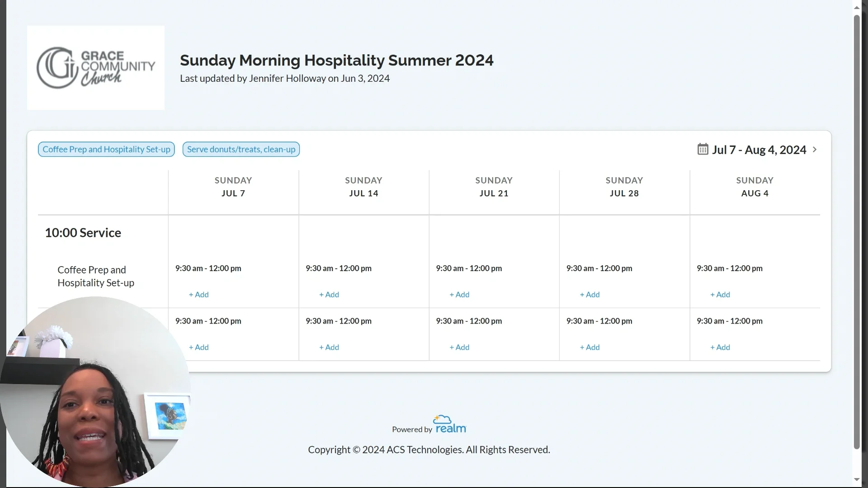The width and height of the screenshot is (868, 488).
Task: Click the Grace Community Church logo
Action: (x=95, y=67)
